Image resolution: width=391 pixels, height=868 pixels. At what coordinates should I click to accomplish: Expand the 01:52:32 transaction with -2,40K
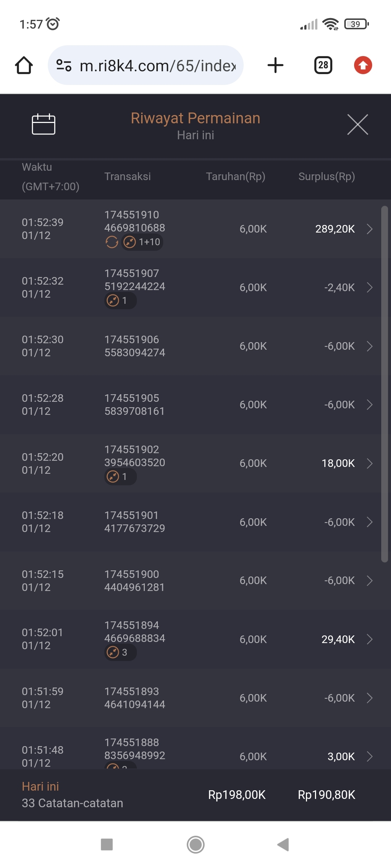[369, 288]
